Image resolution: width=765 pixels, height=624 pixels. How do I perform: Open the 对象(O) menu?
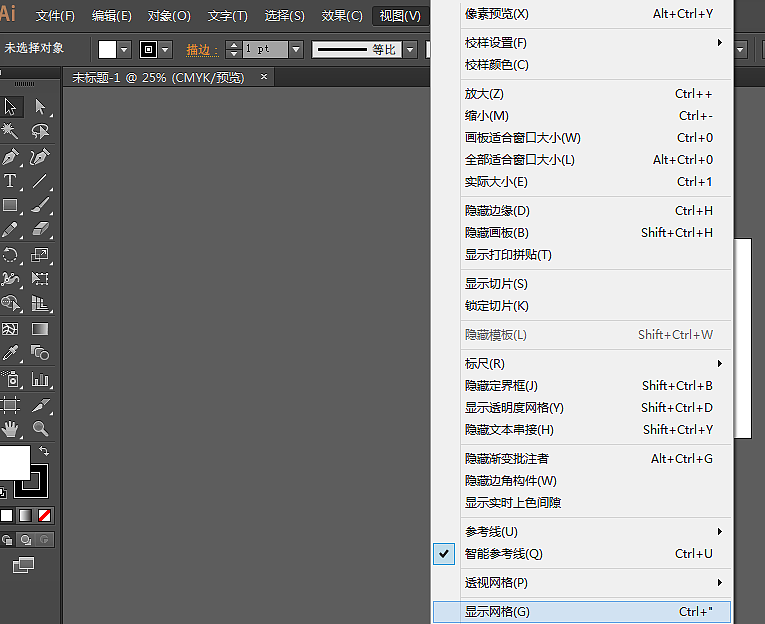[169, 16]
